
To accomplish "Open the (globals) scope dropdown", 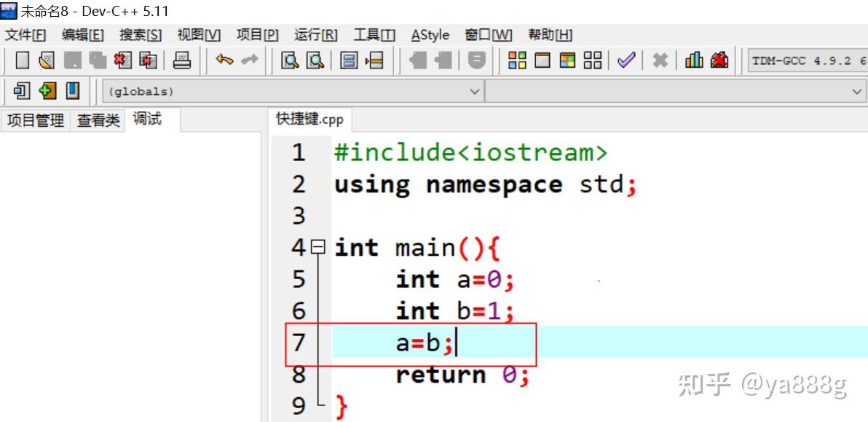I will point(293,91).
